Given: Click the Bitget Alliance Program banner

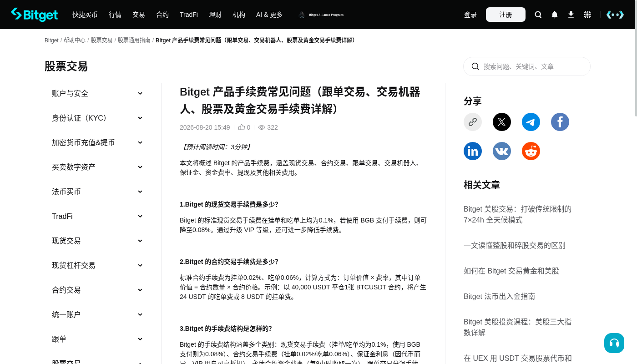Looking at the screenshot, I should tap(321, 15).
